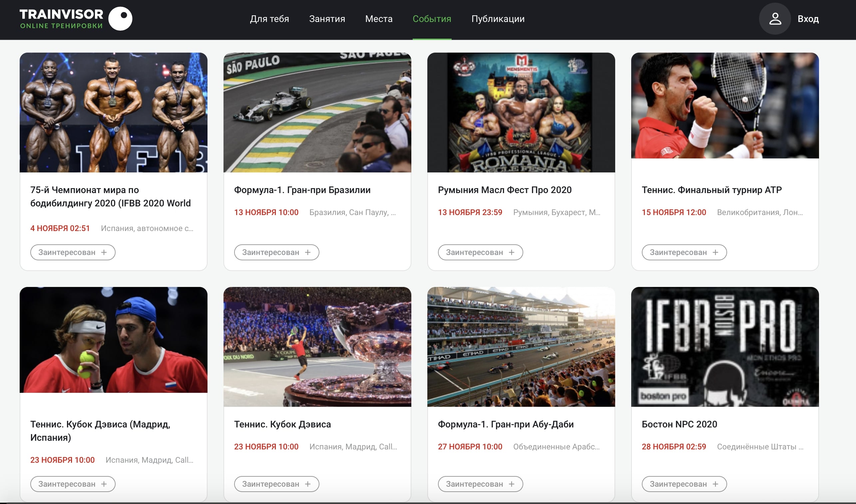Go to the Занятия section
Screen dimensions: 856x504
pos(327,19)
